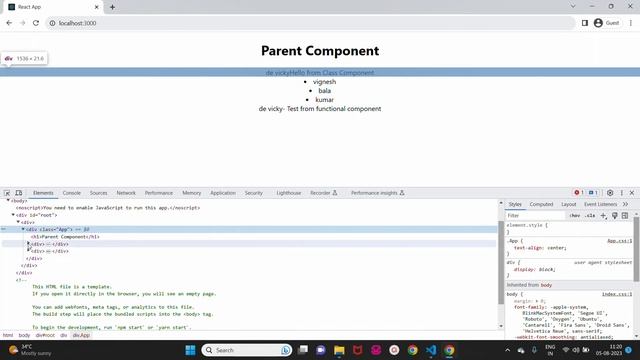Toggle the rendering emulation paintbrush icon
This screenshot has width=640, height=360.
click(x=614, y=216)
